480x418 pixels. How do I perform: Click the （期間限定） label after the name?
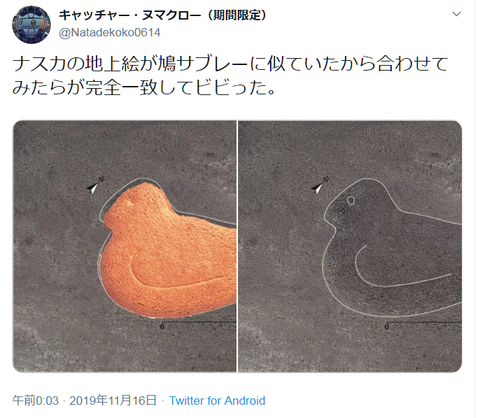tap(237, 15)
